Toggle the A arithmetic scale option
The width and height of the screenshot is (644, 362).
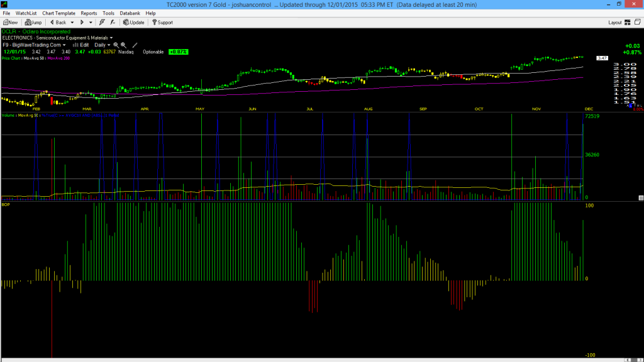pyautogui.click(x=628, y=106)
